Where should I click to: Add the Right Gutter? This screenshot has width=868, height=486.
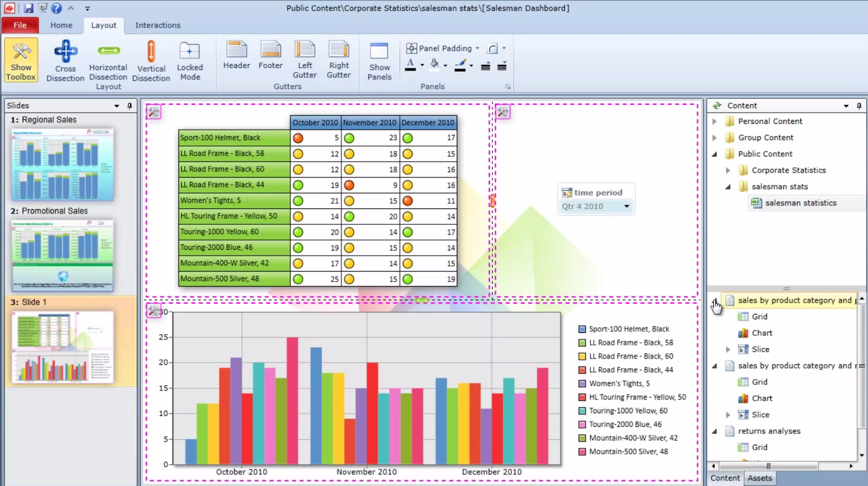click(x=339, y=60)
